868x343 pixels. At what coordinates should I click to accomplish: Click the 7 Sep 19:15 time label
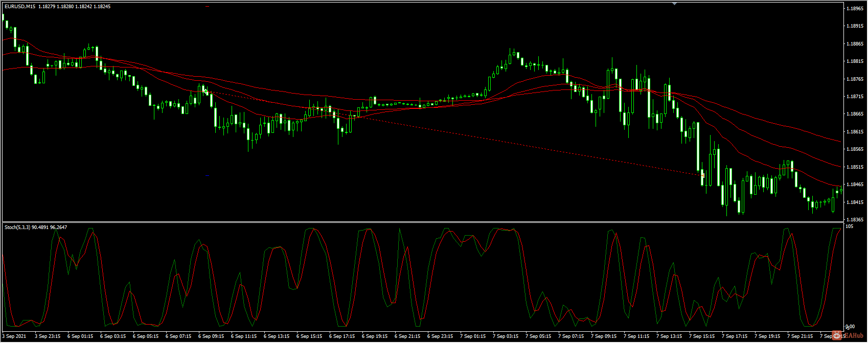pos(767,336)
